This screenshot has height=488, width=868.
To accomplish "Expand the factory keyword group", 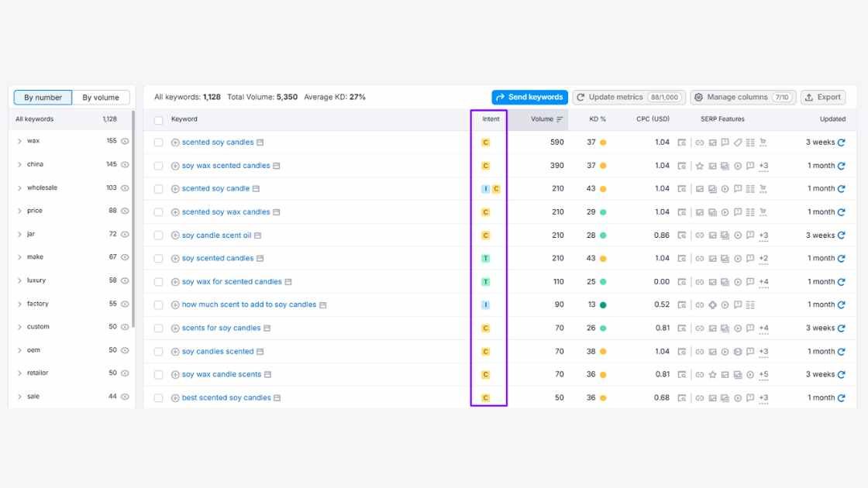I will [x=19, y=304].
